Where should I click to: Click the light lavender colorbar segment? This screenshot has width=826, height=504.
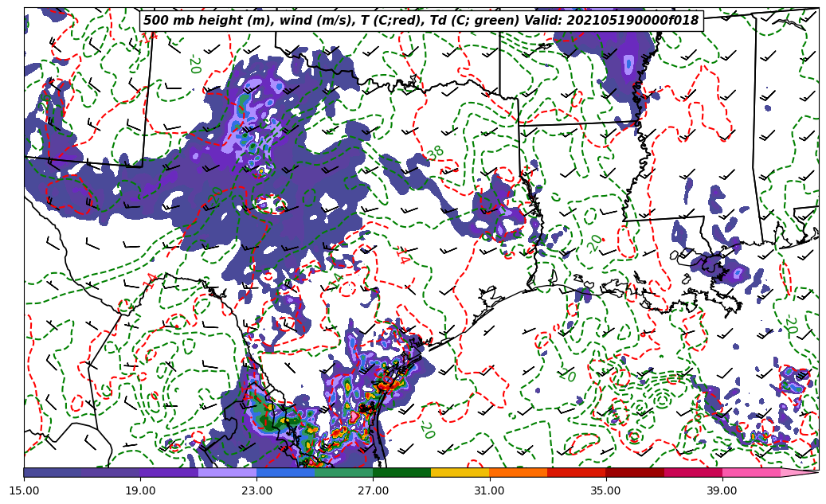click(x=227, y=472)
